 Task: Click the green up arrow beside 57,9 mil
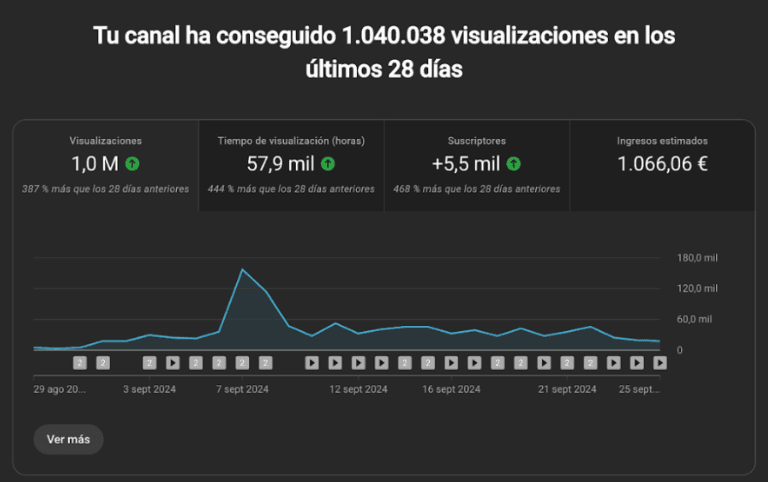(x=328, y=164)
